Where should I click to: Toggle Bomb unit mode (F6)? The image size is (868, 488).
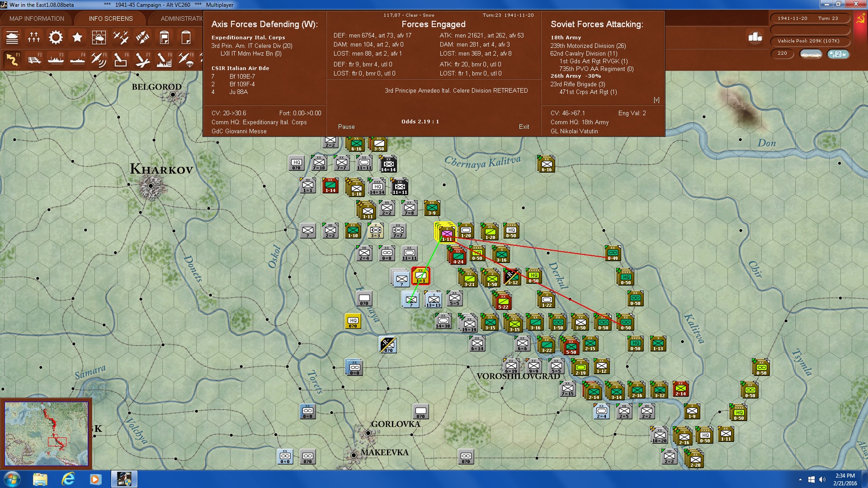click(121, 60)
